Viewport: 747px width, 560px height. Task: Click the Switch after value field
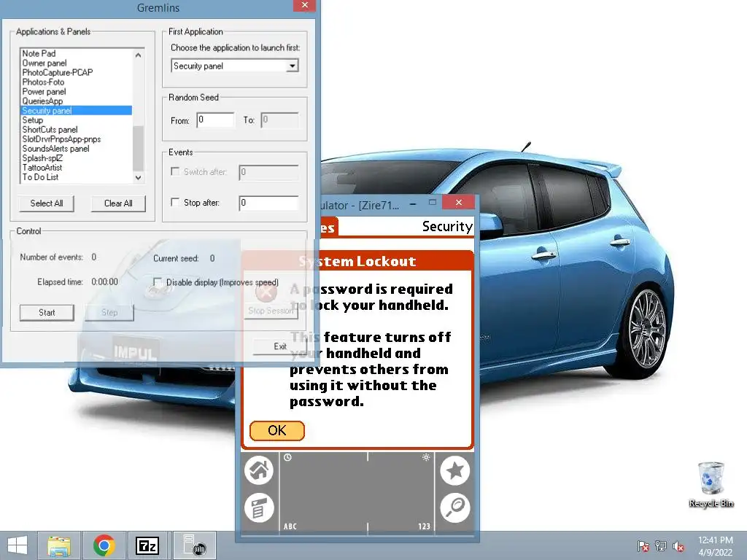click(x=268, y=172)
